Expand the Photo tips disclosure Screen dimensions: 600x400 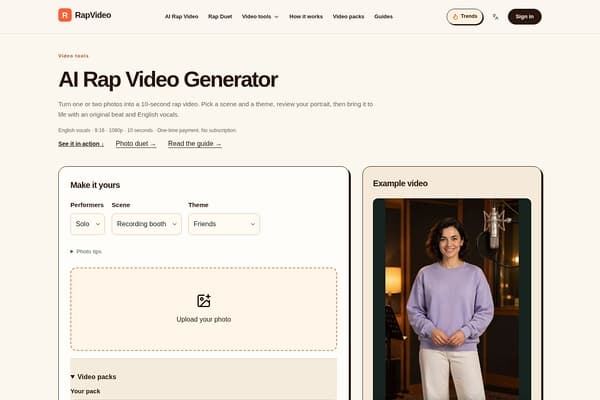click(x=86, y=251)
